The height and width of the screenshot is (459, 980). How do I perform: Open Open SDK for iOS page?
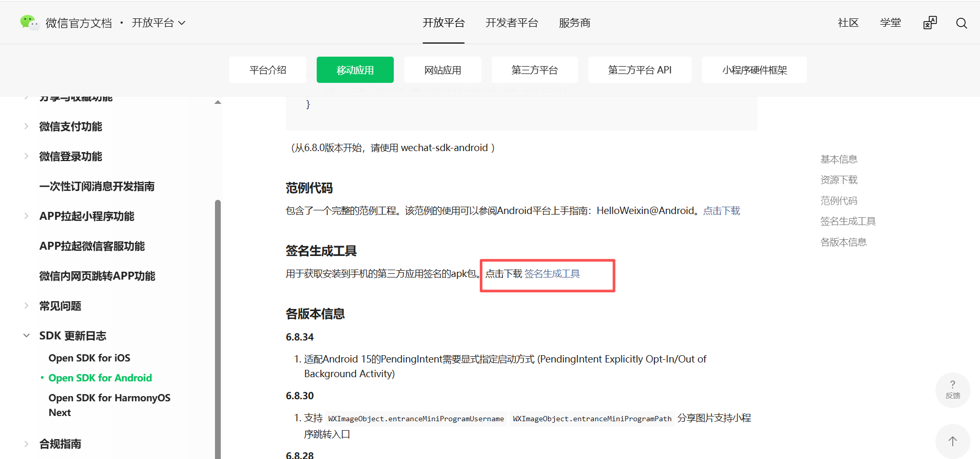(x=90, y=358)
